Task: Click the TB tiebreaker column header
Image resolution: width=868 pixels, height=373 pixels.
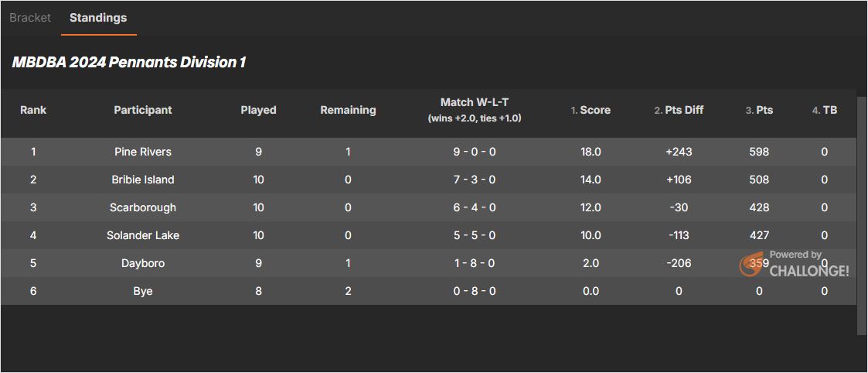Action: pos(825,110)
